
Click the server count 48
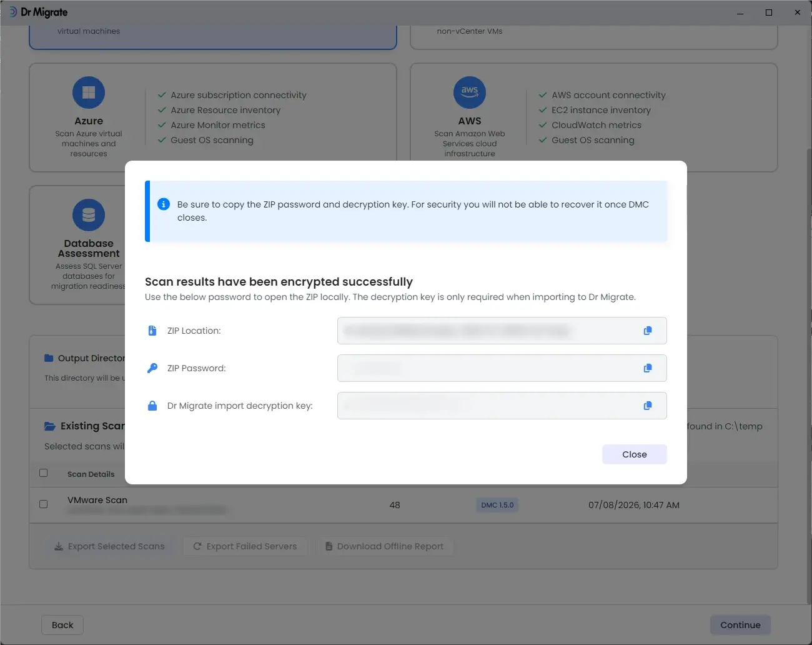pos(395,505)
